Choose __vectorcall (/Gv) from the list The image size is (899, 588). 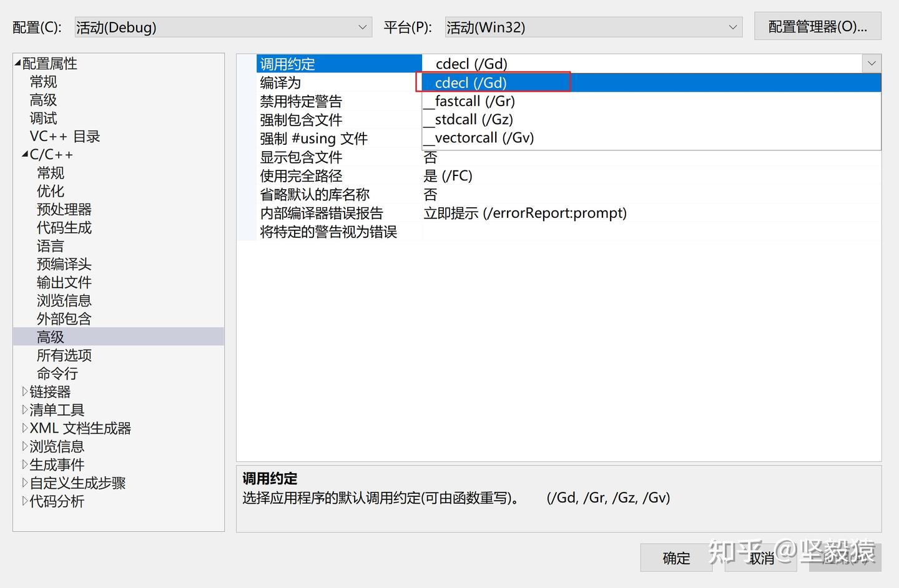pos(478,137)
